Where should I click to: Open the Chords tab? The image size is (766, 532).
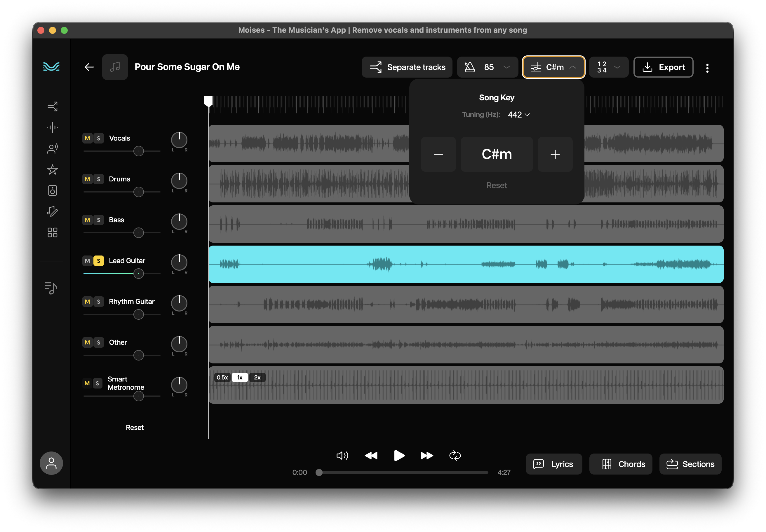620,464
